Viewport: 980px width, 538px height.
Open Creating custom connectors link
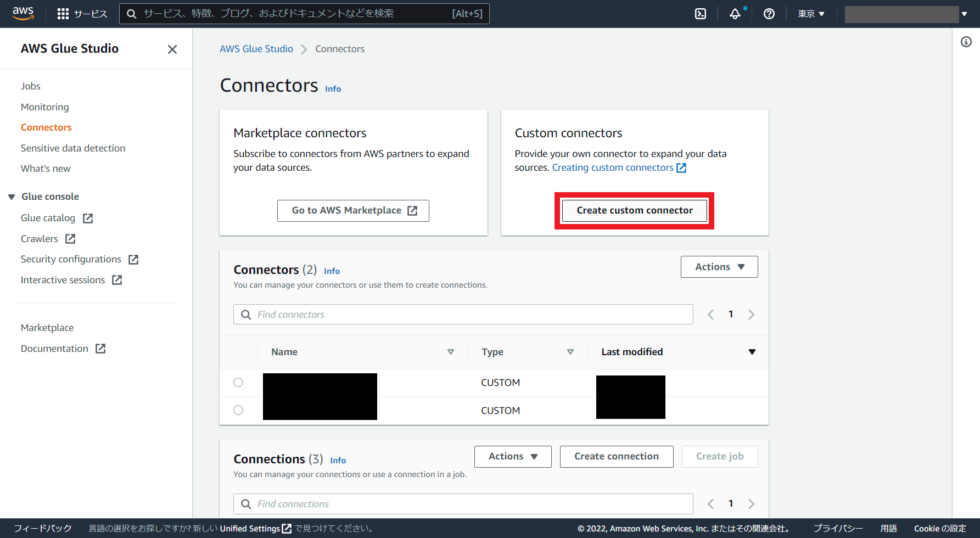coord(613,167)
